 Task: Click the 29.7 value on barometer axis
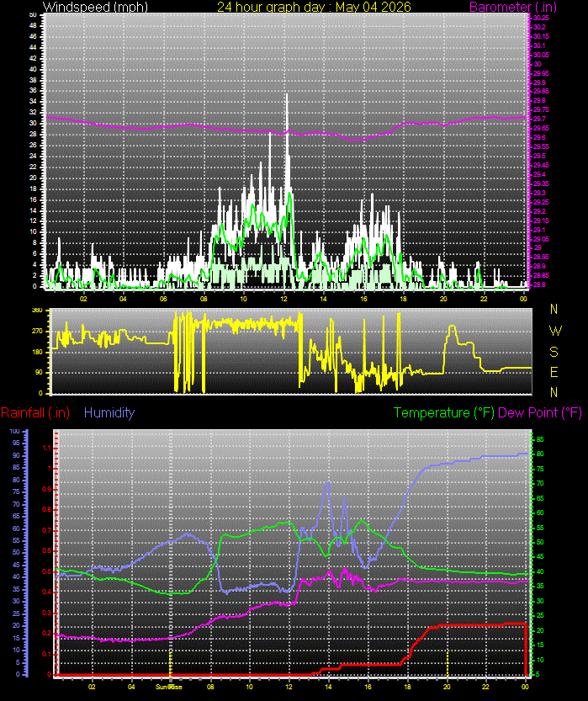[539, 119]
